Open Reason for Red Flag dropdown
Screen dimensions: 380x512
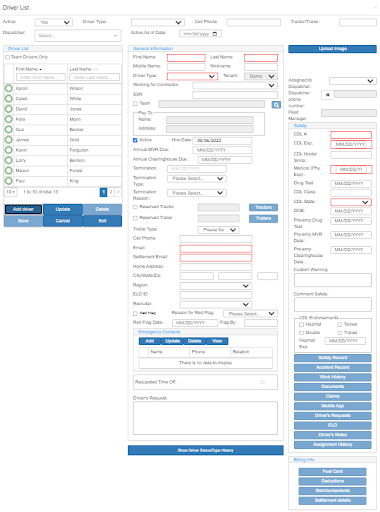pos(251,314)
